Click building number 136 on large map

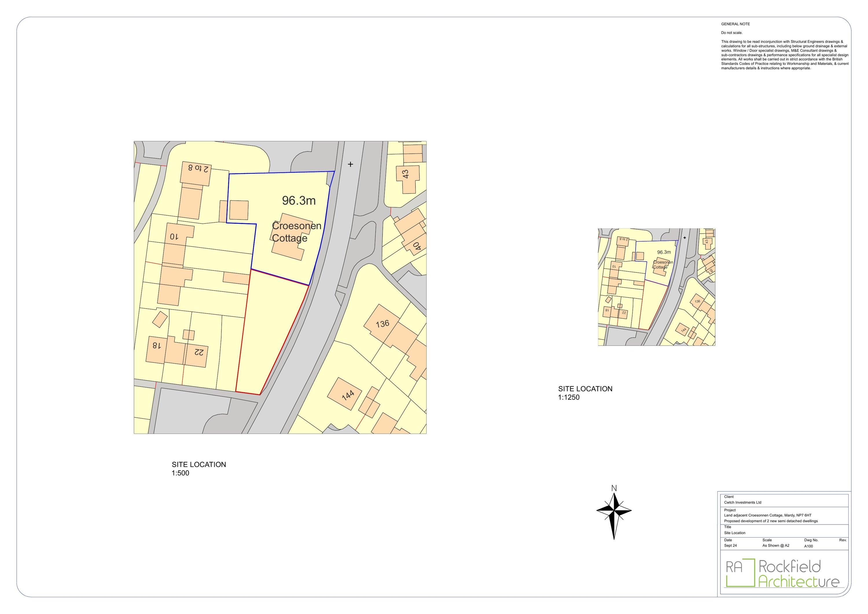click(x=382, y=324)
